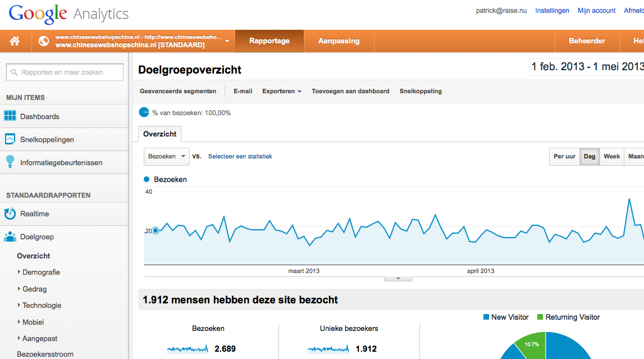Open the site account selector dropdown

(x=227, y=41)
